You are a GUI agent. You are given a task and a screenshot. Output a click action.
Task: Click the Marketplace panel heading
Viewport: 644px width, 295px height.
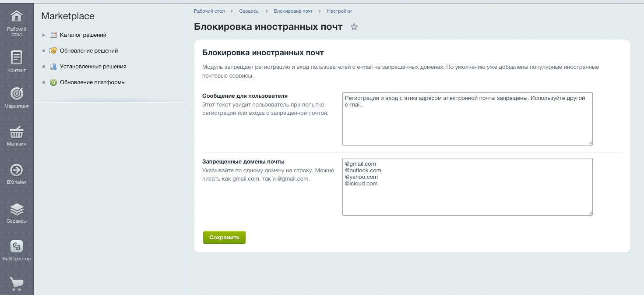click(68, 16)
